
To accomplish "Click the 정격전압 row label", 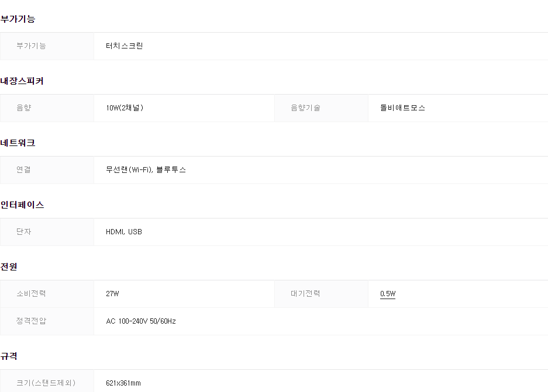I will 32,321.
